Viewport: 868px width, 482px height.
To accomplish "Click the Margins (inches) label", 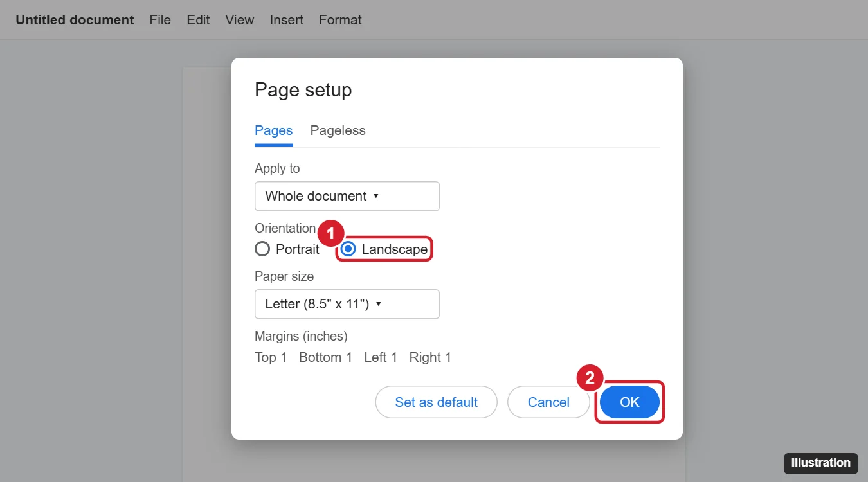I will pyautogui.click(x=301, y=336).
